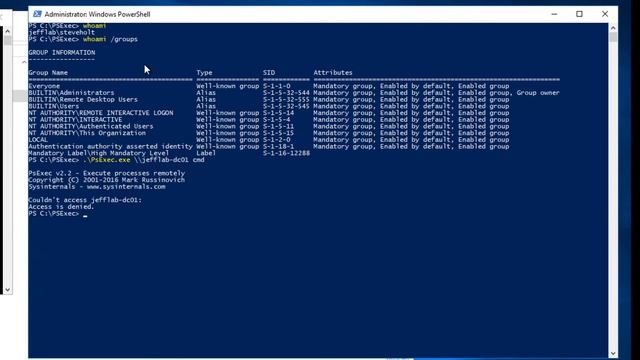Click the 'Label' type value
The width and height of the screenshot is (640, 360).
coord(206,153)
